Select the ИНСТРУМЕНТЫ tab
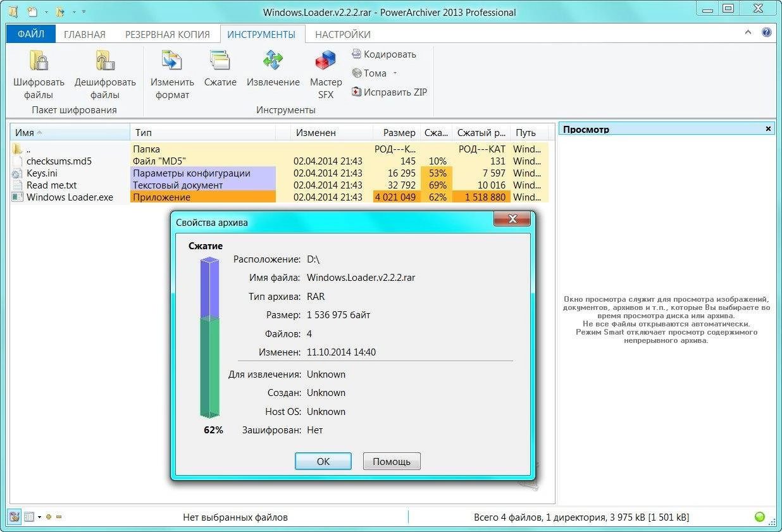The width and height of the screenshot is (782, 532). pos(261,34)
